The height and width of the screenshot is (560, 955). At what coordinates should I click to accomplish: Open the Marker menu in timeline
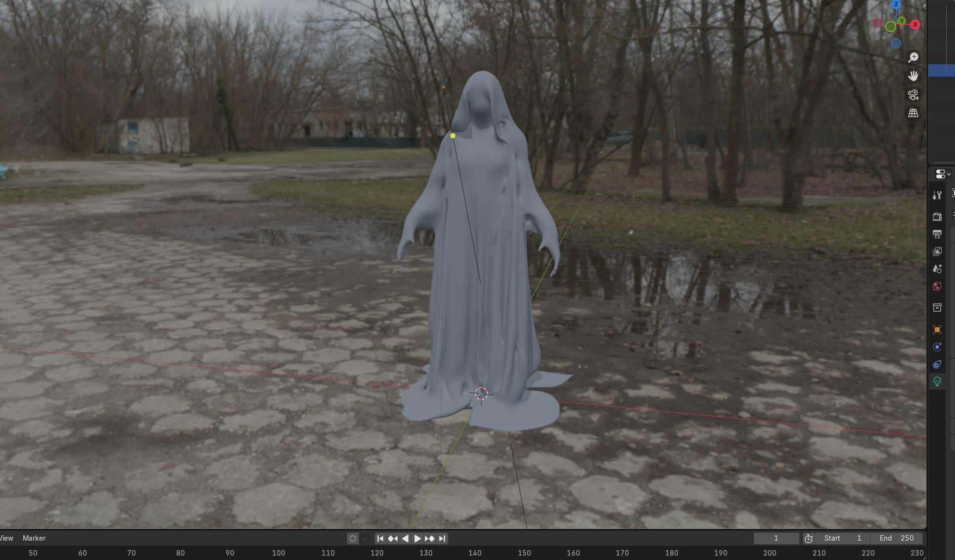pos(34,538)
